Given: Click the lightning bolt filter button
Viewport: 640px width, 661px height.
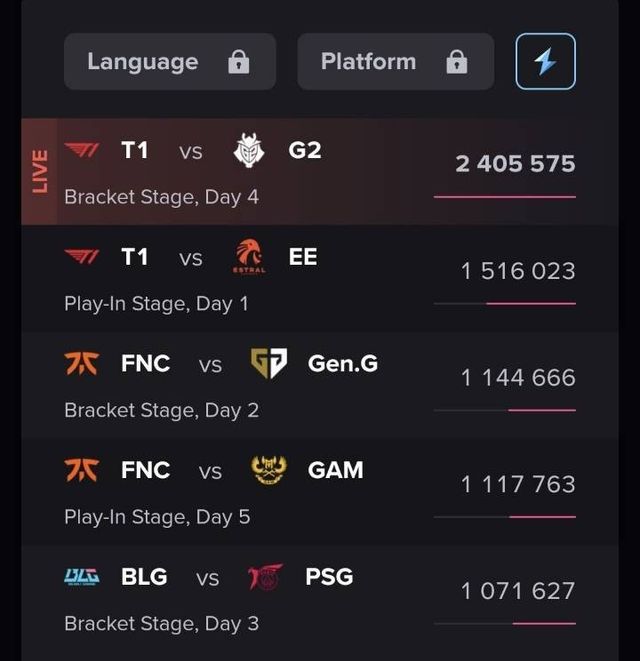Looking at the screenshot, I should [545, 62].
